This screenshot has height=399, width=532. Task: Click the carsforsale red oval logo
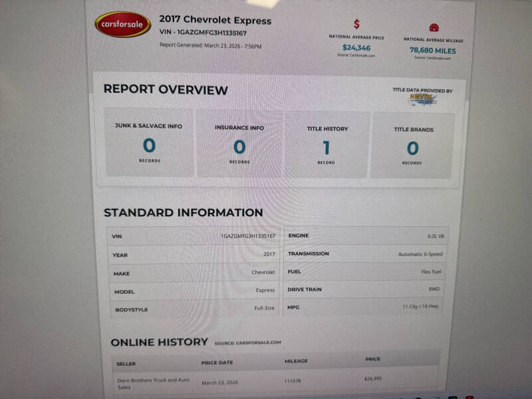click(123, 24)
